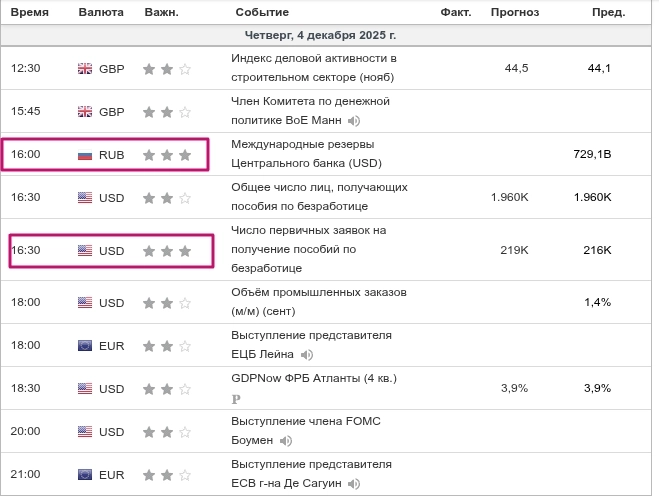Click the importance stars in the 18:30 row
The width and height of the screenshot is (659, 498).
click(166, 388)
